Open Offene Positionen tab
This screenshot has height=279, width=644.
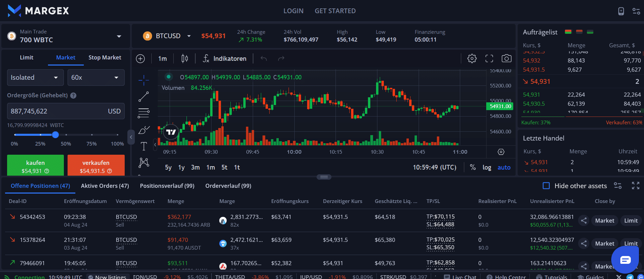click(x=40, y=186)
